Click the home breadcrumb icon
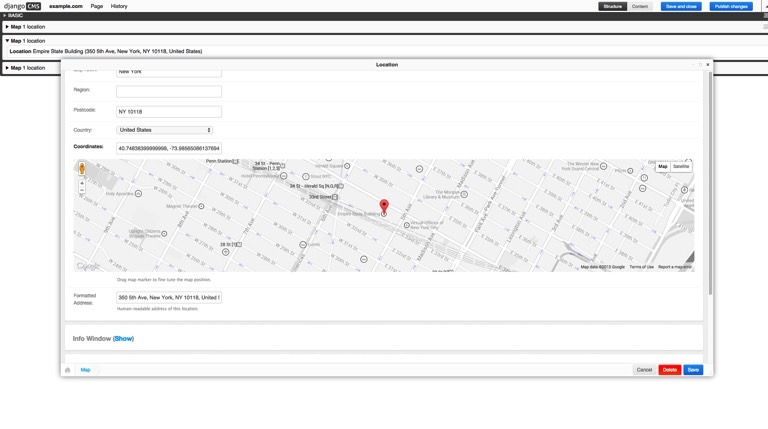The width and height of the screenshot is (768, 429). 68,370
